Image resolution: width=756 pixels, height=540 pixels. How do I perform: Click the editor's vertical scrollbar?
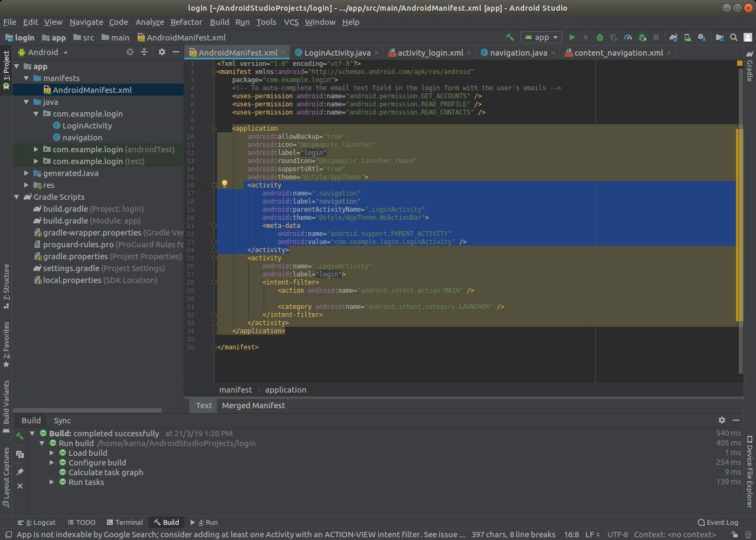point(740,220)
